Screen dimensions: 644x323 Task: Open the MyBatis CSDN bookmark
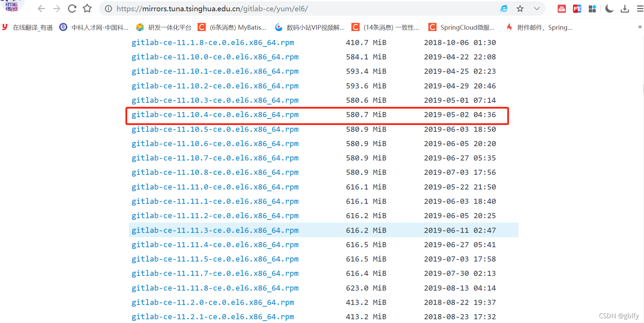pyautogui.click(x=232, y=27)
